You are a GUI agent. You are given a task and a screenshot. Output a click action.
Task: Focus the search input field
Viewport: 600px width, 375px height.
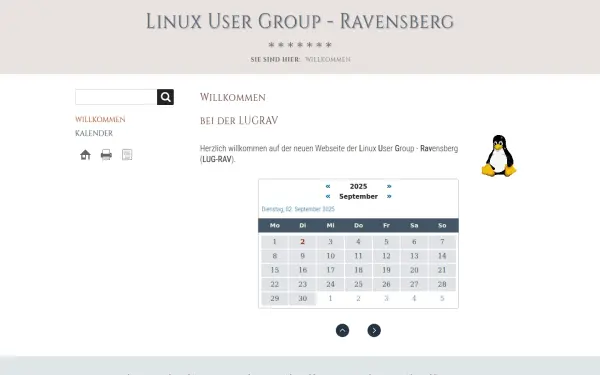pyautogui.click(x=116, y=97)
